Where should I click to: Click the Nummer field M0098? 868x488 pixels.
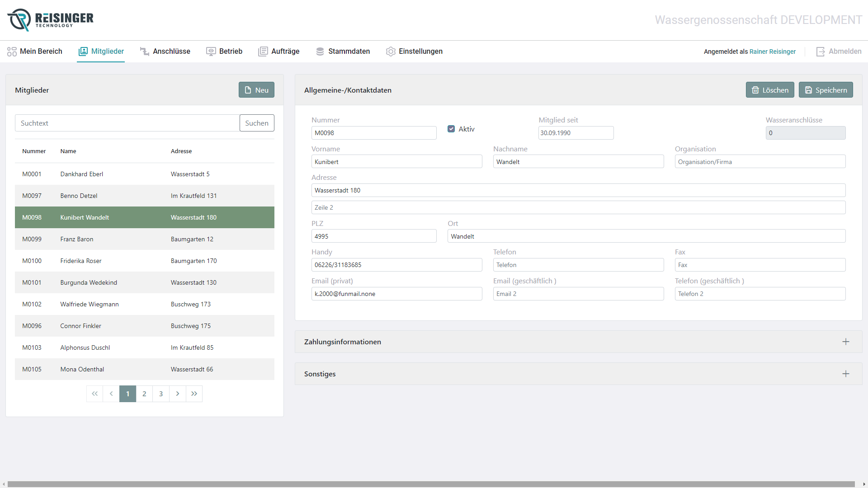[x=374, y=133]
